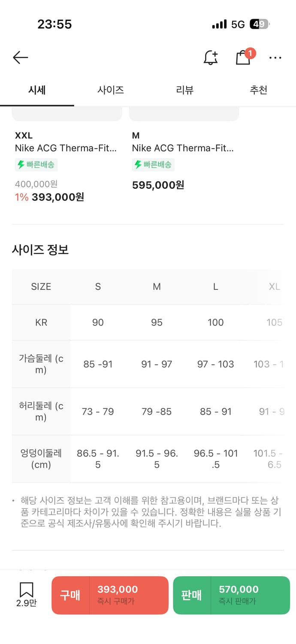
Task: Tap the back arrow icon
Action: 20,58
